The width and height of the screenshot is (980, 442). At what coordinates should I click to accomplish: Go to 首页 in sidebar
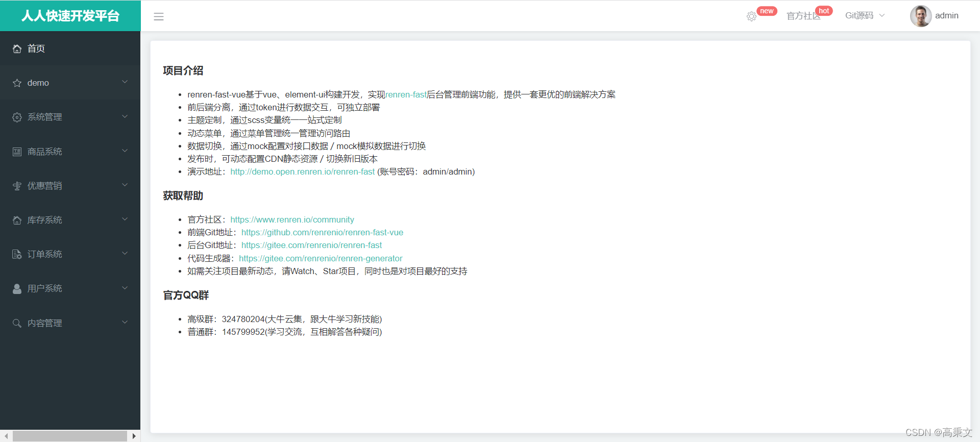70,48
